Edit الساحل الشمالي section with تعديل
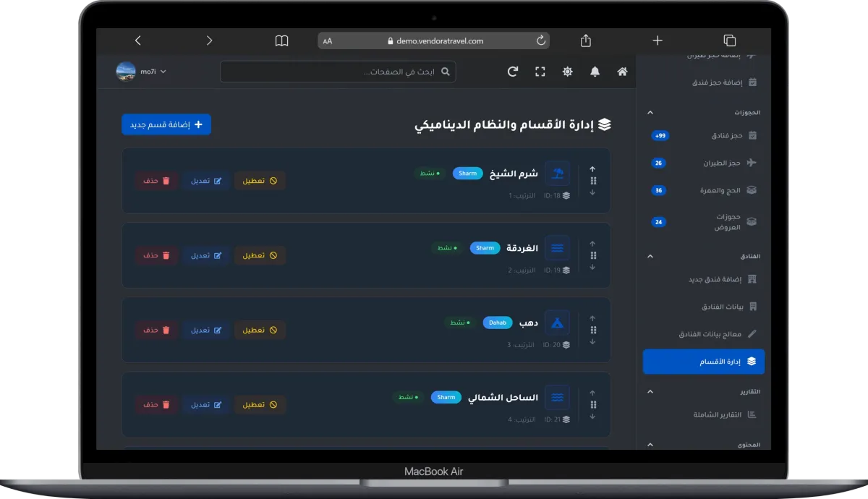Screen dimensions: 868x499 [206, 404]
